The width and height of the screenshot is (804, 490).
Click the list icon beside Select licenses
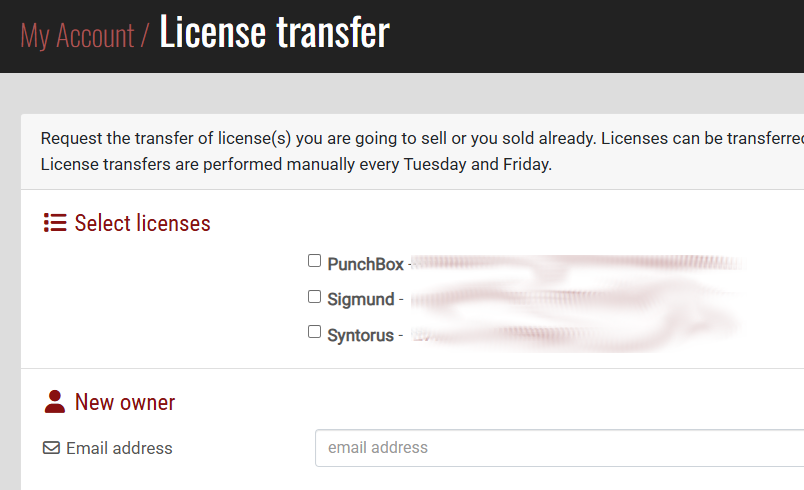[x=55, y=223]
